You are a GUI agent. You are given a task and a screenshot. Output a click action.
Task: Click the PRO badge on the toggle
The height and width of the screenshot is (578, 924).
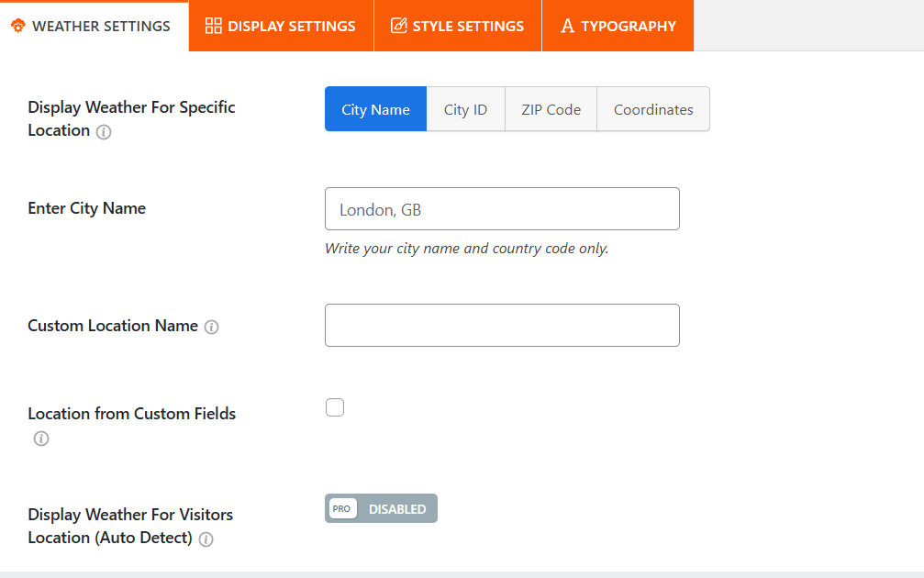[341, 508]
